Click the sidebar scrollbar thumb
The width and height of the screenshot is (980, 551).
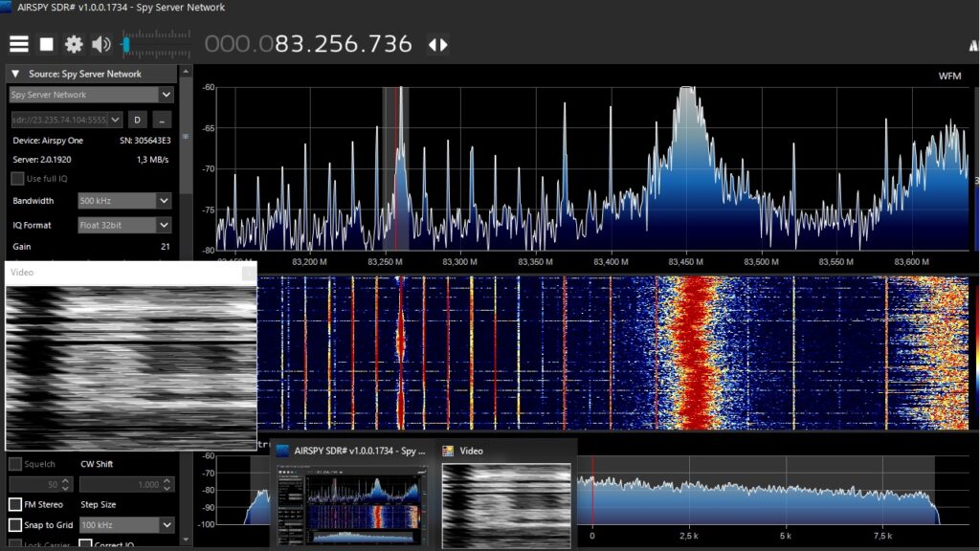[x=186, y=136]
